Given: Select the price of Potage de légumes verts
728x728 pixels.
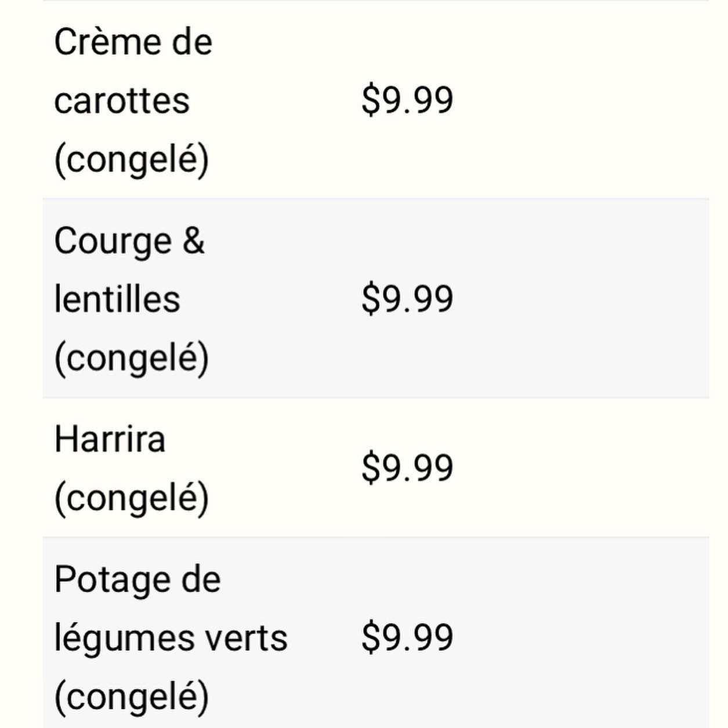Looking at the screenshot, I should 407,638.
